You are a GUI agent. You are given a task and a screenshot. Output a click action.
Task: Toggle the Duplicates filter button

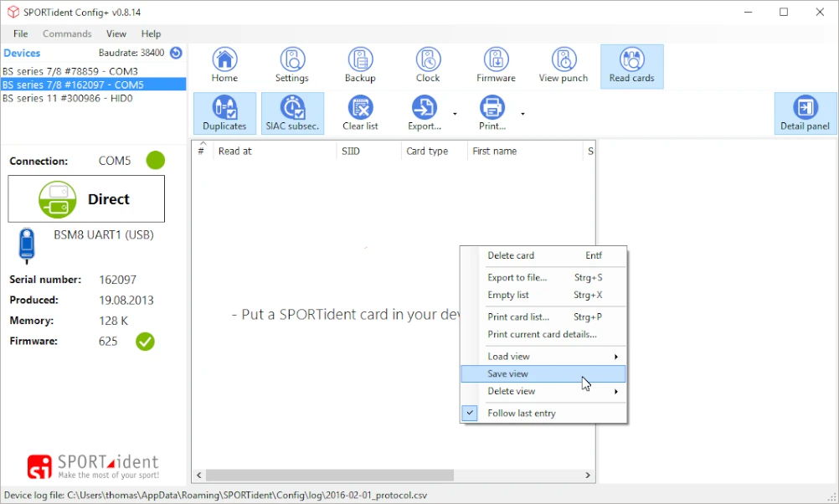224,113
